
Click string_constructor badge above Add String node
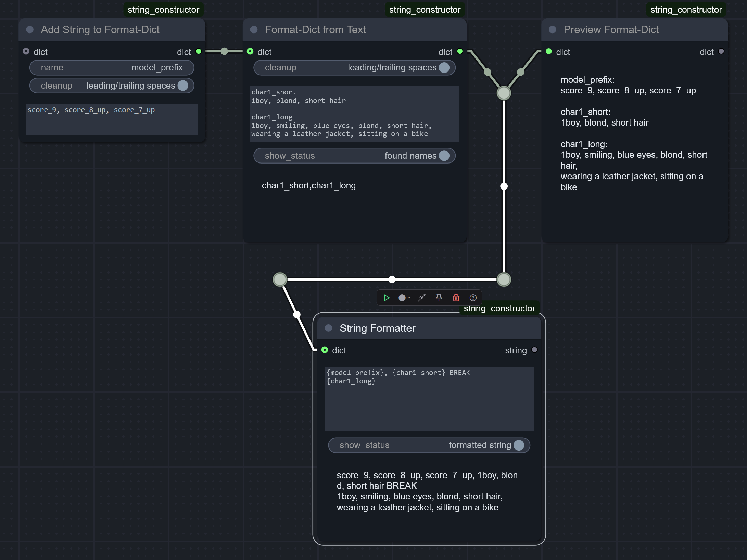(x=163, y=10)
